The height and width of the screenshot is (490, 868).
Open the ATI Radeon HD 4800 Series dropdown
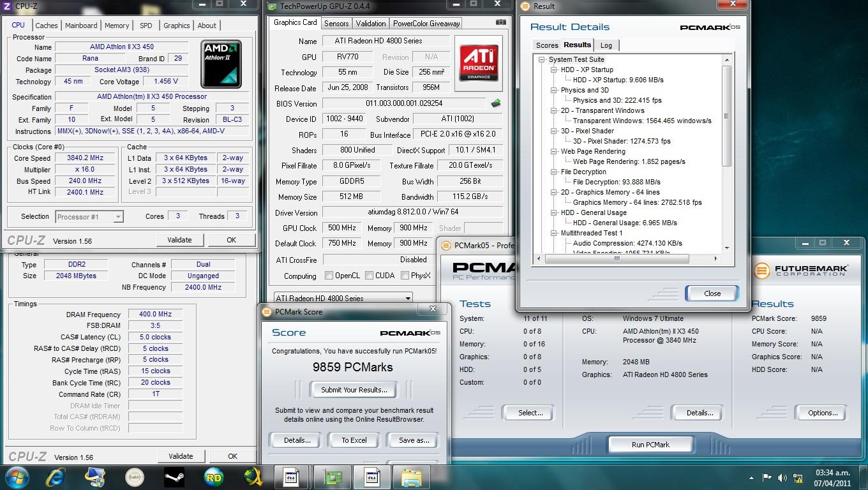pyautogui.click(x=343, y=298)
